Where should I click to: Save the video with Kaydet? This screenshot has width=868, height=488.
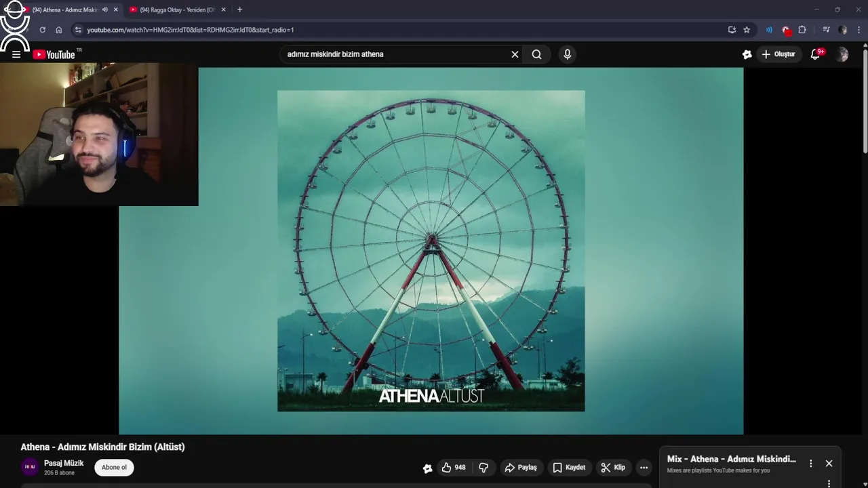[569, 468]
